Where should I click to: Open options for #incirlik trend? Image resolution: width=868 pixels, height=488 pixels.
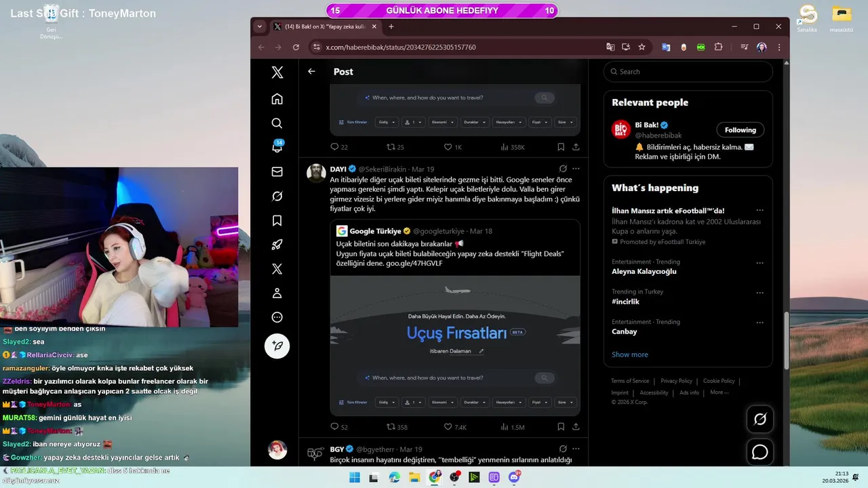coord(759,293)
